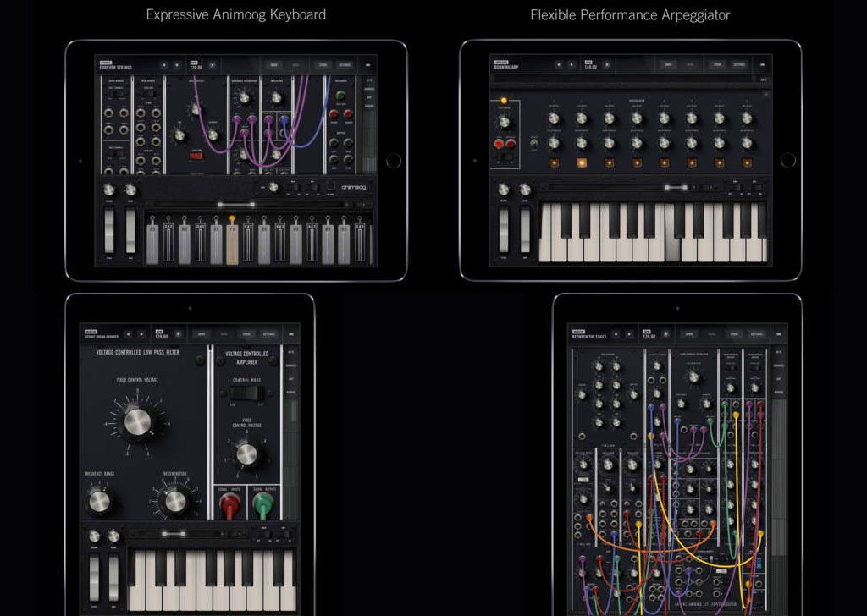Image resolution: width=867 pixels, height=616 pixels.
Task: Click the animoog logo on keyboard panel
Action: click(353, 187)
